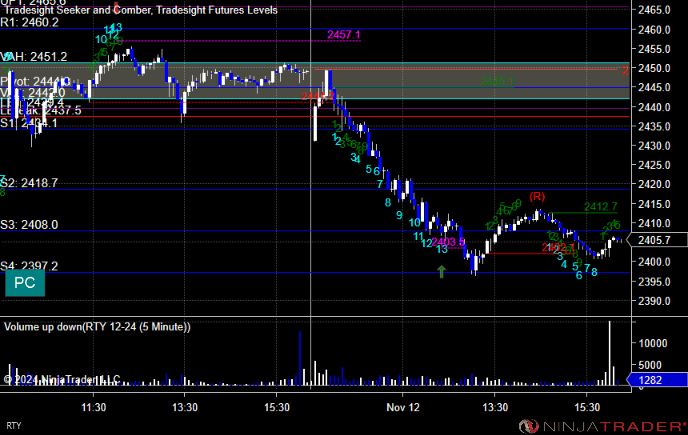688x435 pixels.
Task: Select the current price marker 2405.7
Action: pos(657,240)
